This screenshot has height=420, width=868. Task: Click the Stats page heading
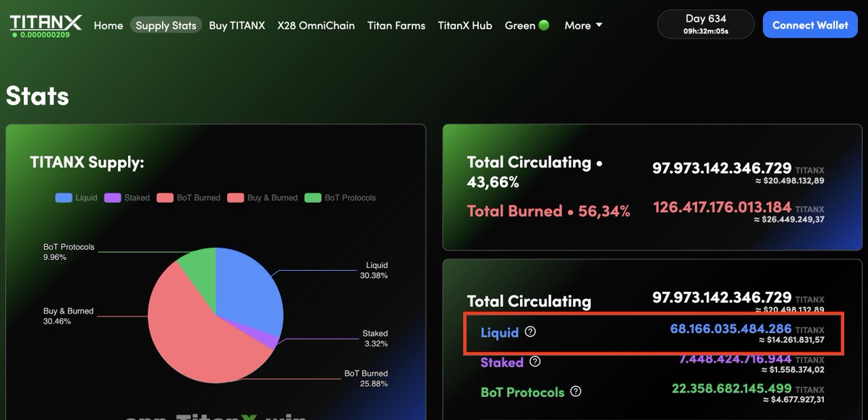point(38,96)
